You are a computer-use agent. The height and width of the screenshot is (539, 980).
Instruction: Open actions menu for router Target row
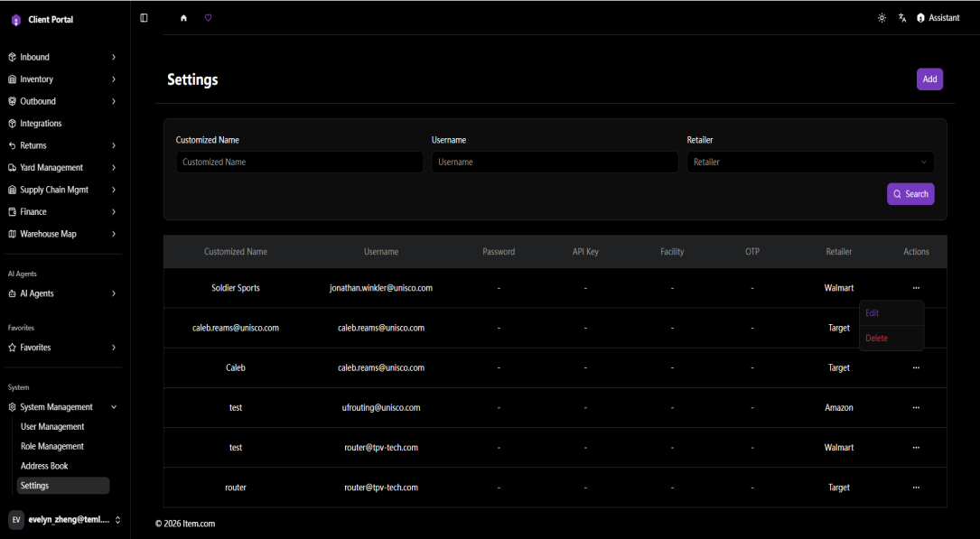click(x=916, y=488)
